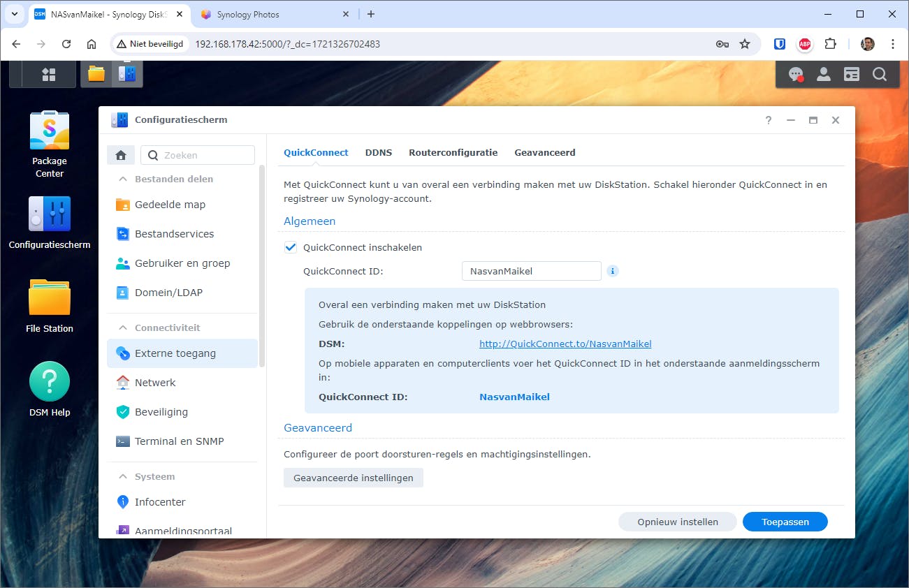The height and width of the screenshot is (588, 909).
Task: Toggle QuickConnect inschakelen checkbox
Action: coord(291,247)
